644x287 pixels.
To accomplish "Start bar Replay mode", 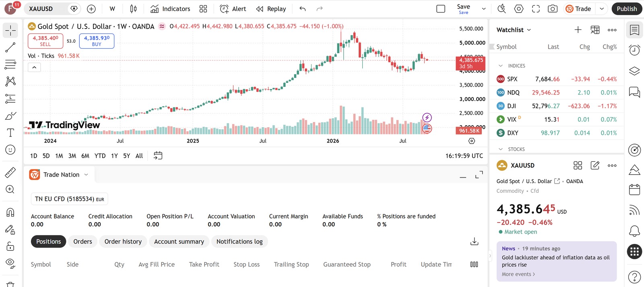I will (271, 9).
